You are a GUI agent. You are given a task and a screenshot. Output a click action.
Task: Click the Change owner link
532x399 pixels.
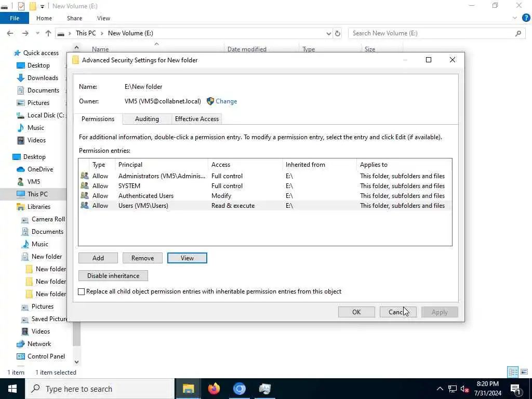[x=227, y=101]
